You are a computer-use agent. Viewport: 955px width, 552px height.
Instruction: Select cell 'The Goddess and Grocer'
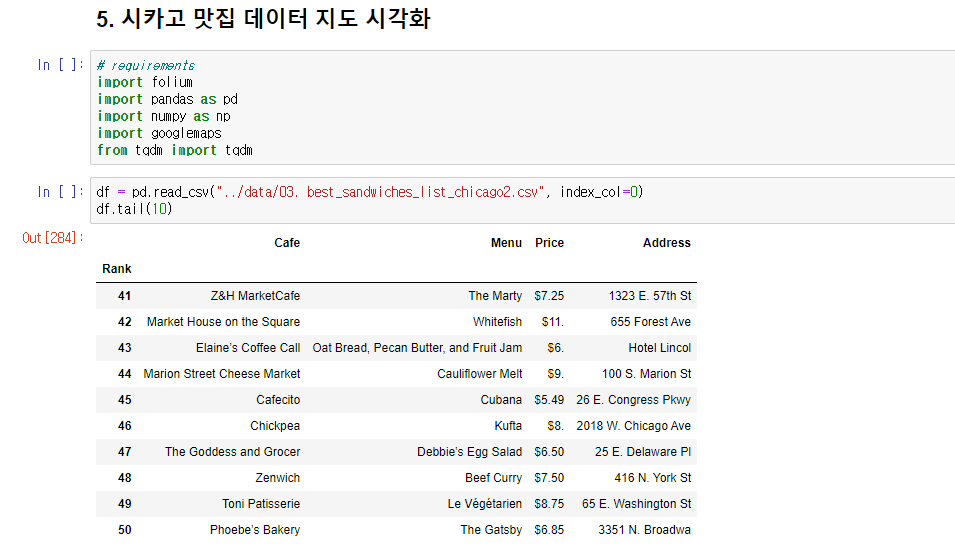(x=232, y=451)
